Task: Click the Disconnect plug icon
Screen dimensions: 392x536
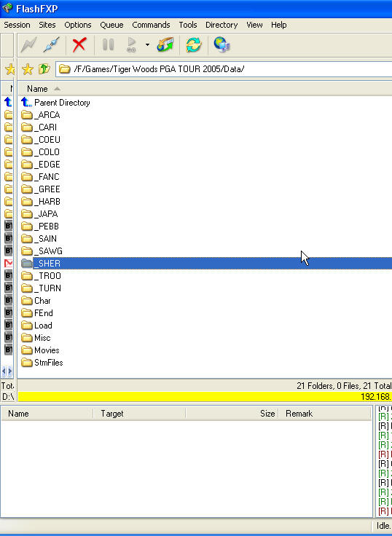Action: pyautogui.click(x=52, y=44)
